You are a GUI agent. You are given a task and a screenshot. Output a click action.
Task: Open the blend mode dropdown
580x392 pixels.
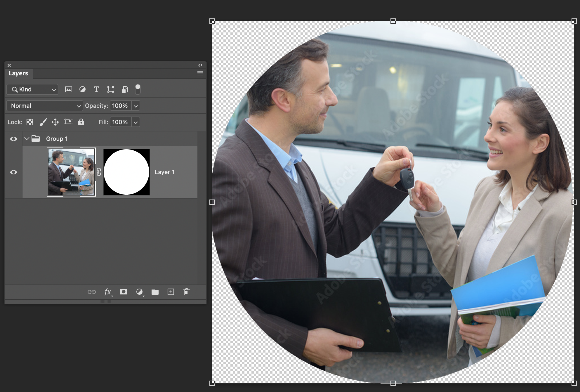(x=44, y=106)
